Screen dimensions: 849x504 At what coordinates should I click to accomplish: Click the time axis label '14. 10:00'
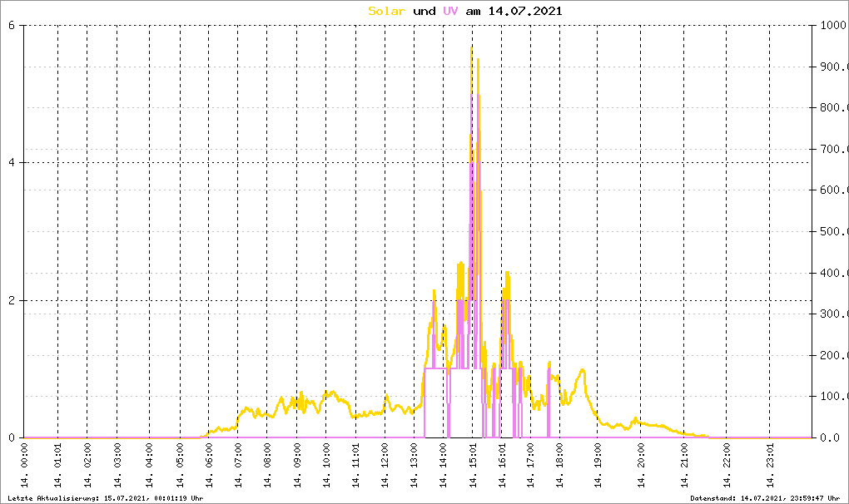click(326, 466)
